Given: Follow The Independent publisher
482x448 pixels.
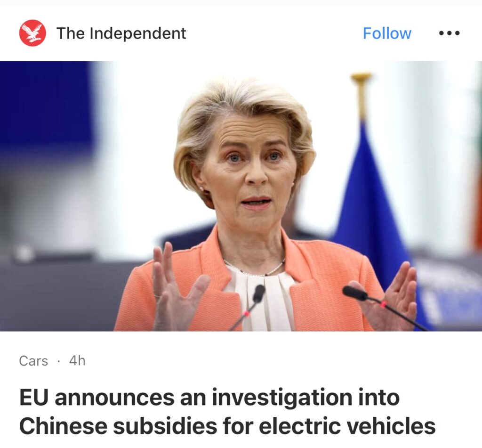Looking at the screenshot, I should coord(387,33).
